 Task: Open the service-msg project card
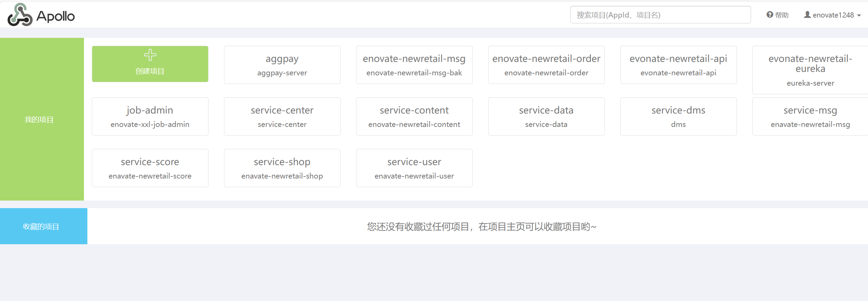pos(810,116)
